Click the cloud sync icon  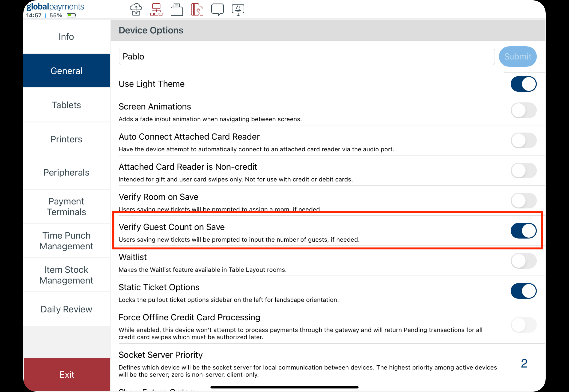pos(136,9)
